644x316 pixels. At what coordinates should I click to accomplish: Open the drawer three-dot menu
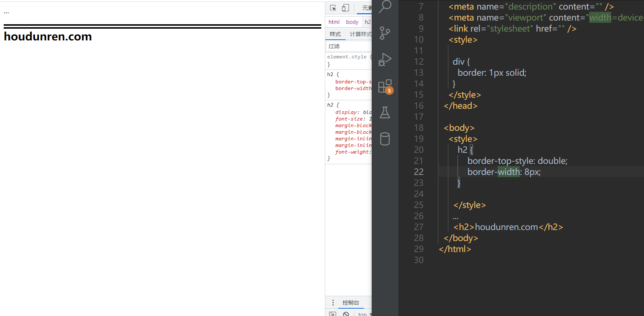tap(333, 302)
